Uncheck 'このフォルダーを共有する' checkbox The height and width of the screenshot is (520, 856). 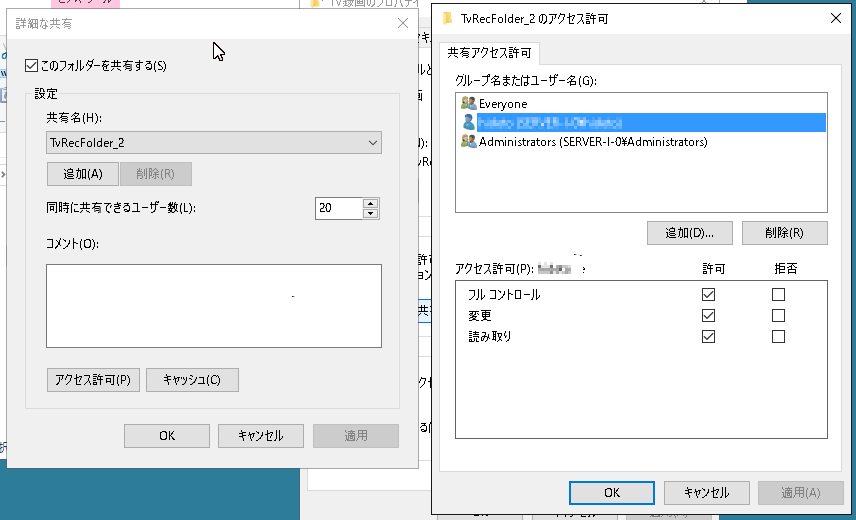pyautogui.click(x=31, y=66)
